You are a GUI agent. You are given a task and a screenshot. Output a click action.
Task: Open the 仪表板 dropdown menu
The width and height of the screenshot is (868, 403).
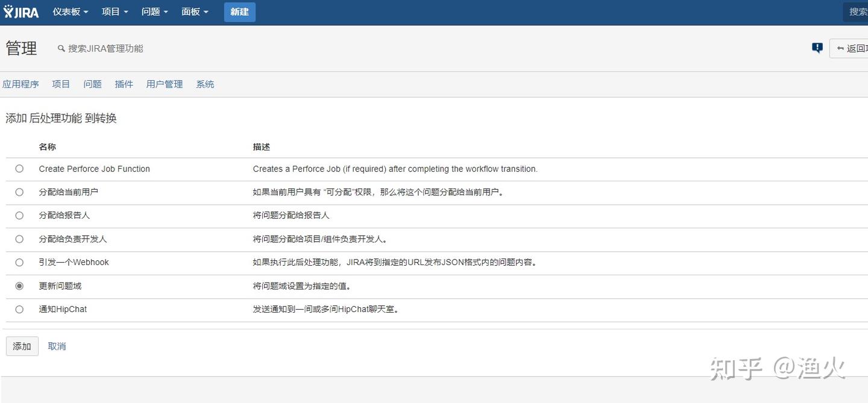(70, 12)
